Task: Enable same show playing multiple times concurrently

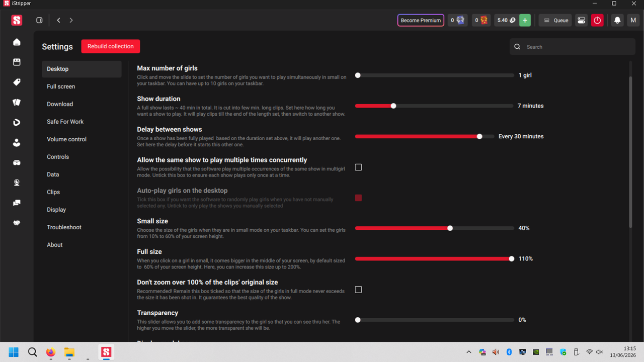Action: click(x=358, y=167)
